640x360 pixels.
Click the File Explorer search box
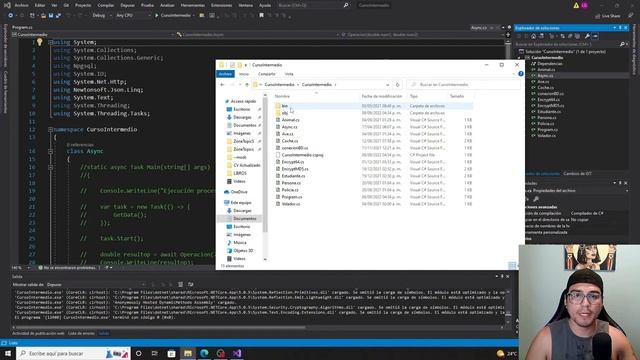463,84
